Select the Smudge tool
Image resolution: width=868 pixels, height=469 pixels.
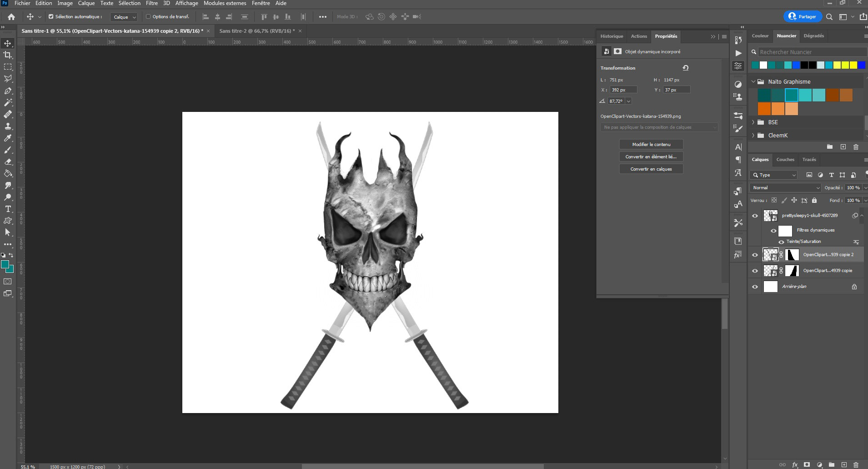click(8, 185)
